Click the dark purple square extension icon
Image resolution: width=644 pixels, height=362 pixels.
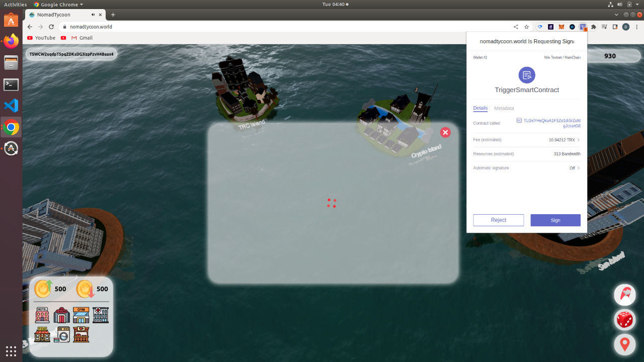coord(551,27)
